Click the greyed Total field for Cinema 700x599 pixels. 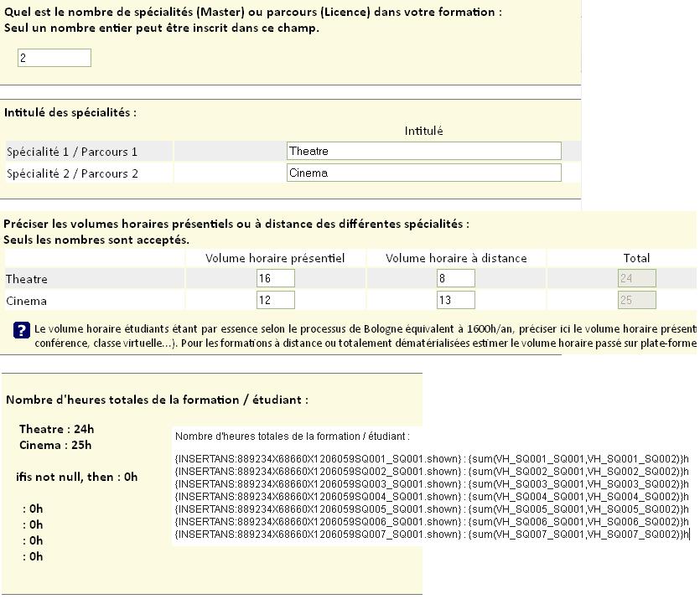tap(636, 301)
